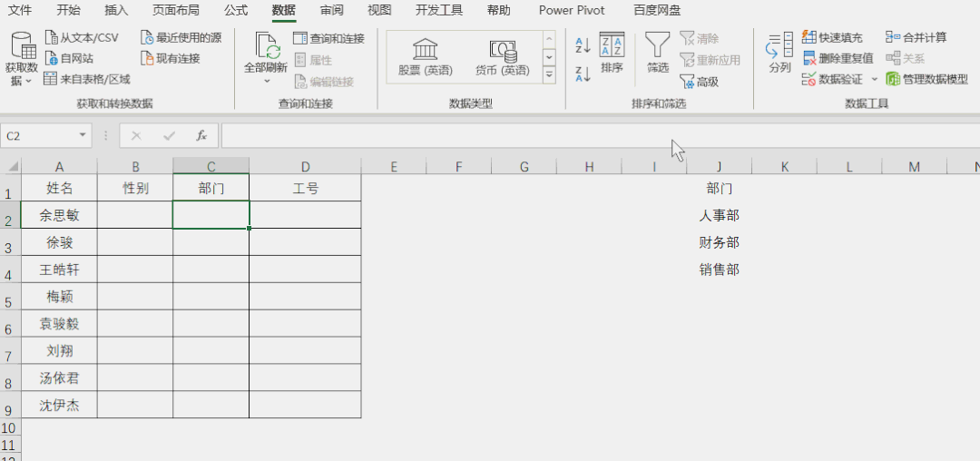Select column J header
Viewport: 980px width, 461px height.
(x=720, y=166)
